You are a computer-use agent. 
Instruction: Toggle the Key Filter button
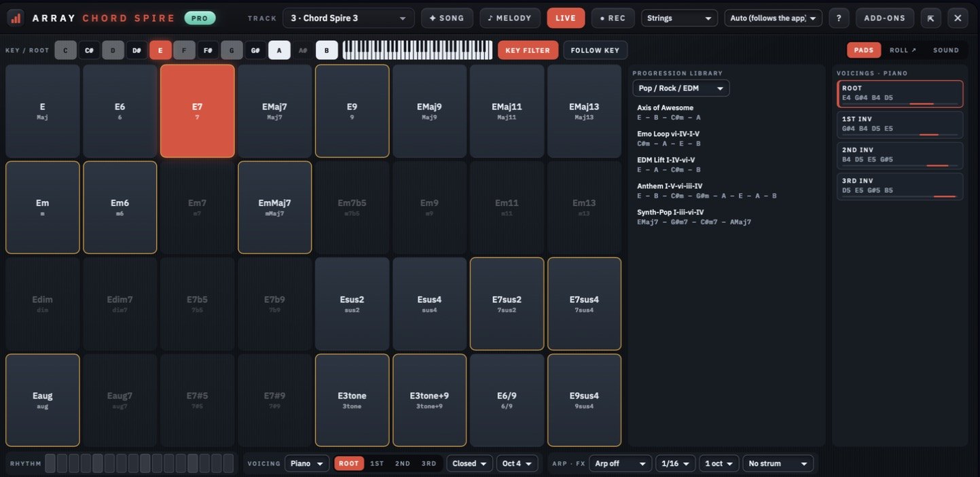tap(528, 50)
